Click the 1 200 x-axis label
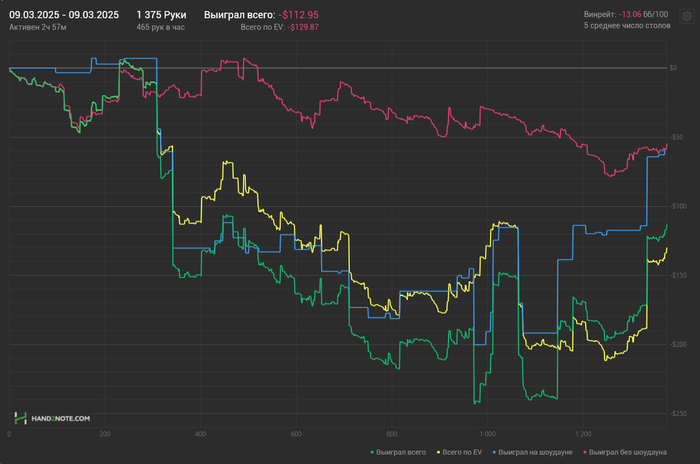The height and width of the screenshot is (464, 700). [x=583, y=434]
